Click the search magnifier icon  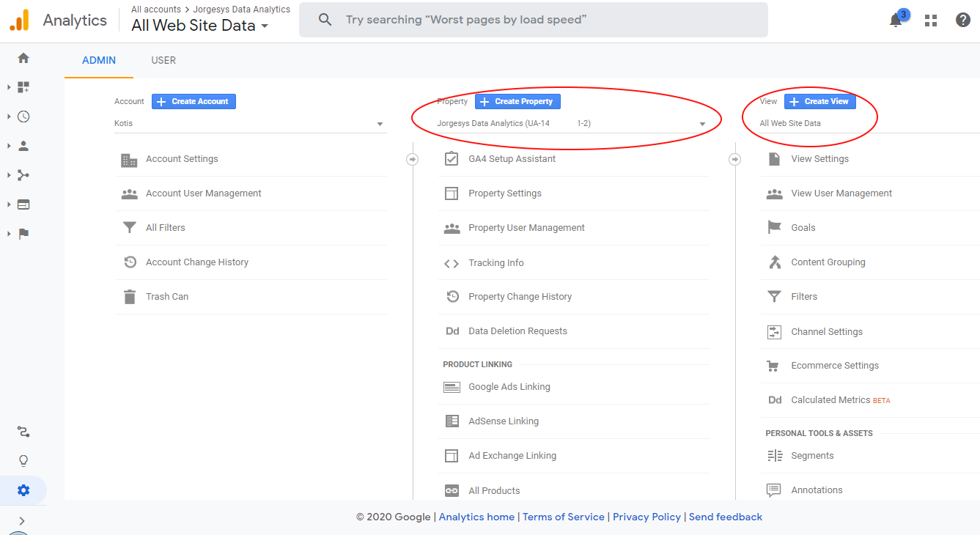325,20
